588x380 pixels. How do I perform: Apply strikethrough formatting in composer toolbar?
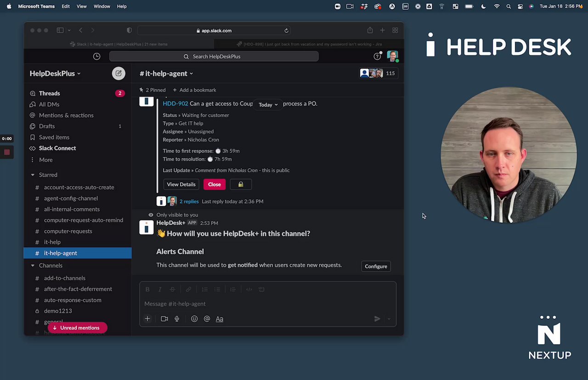[x=172, y=289]
